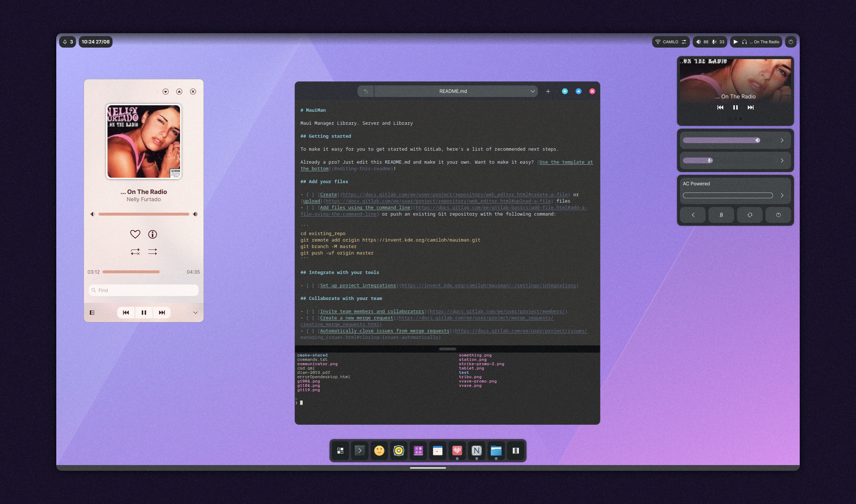Click the Find search field
This screenshot has width=856, height=504.
144,290
